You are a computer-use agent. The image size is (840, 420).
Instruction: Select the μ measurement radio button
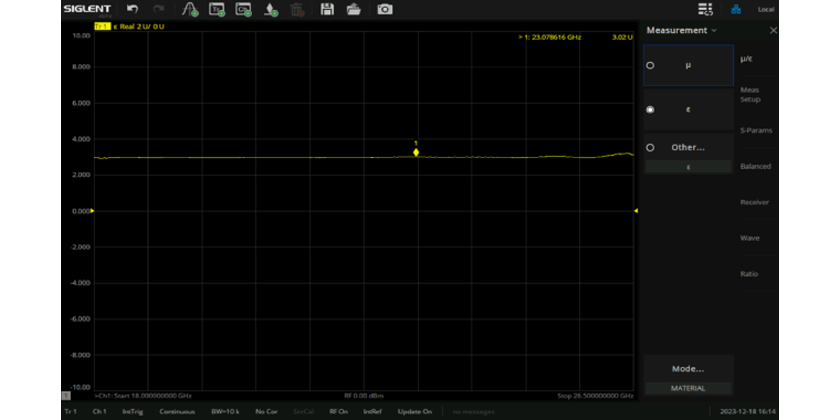click(651, 65)
